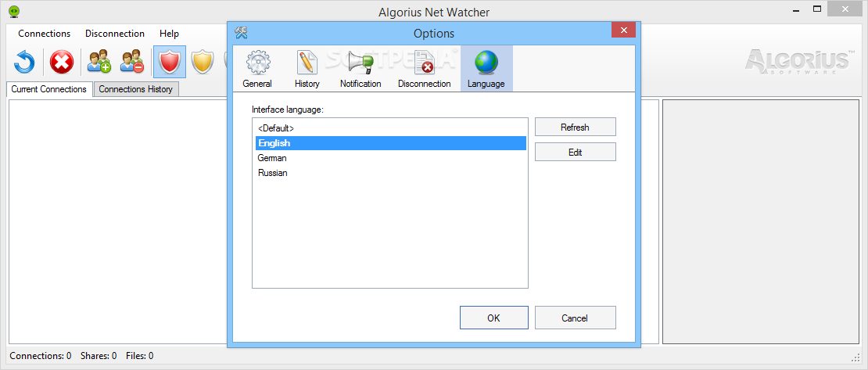
Task: Click the Net Watcher app icon in title bar
Action: [14, 10]
